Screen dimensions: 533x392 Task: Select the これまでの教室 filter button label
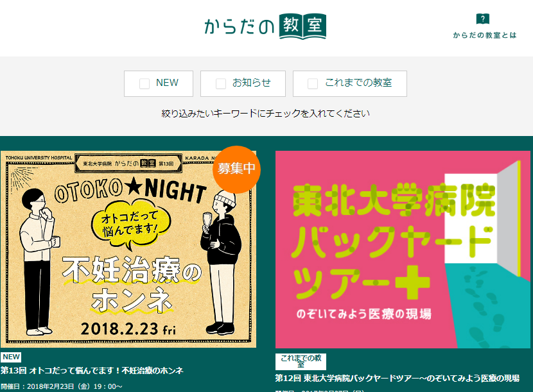click(358, 83)
